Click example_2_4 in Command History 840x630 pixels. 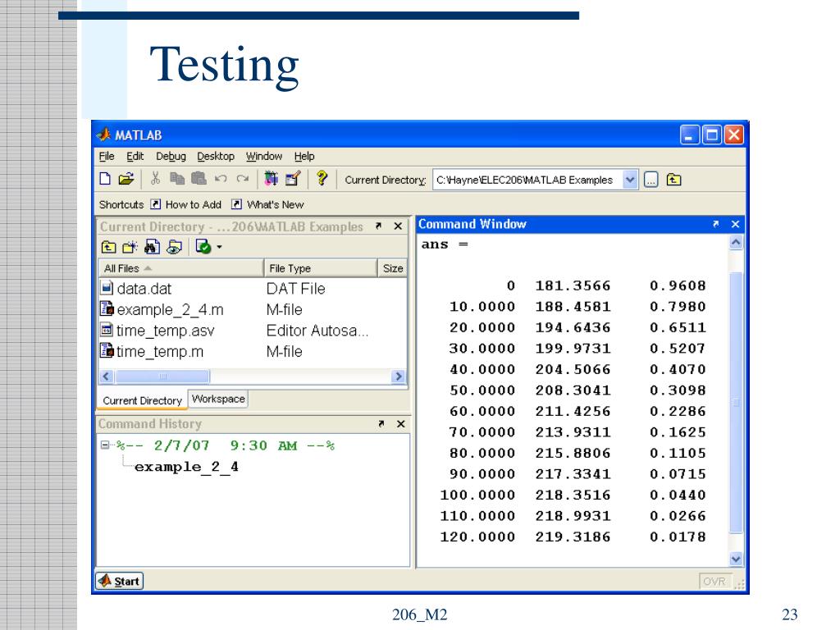click(186, 467)
